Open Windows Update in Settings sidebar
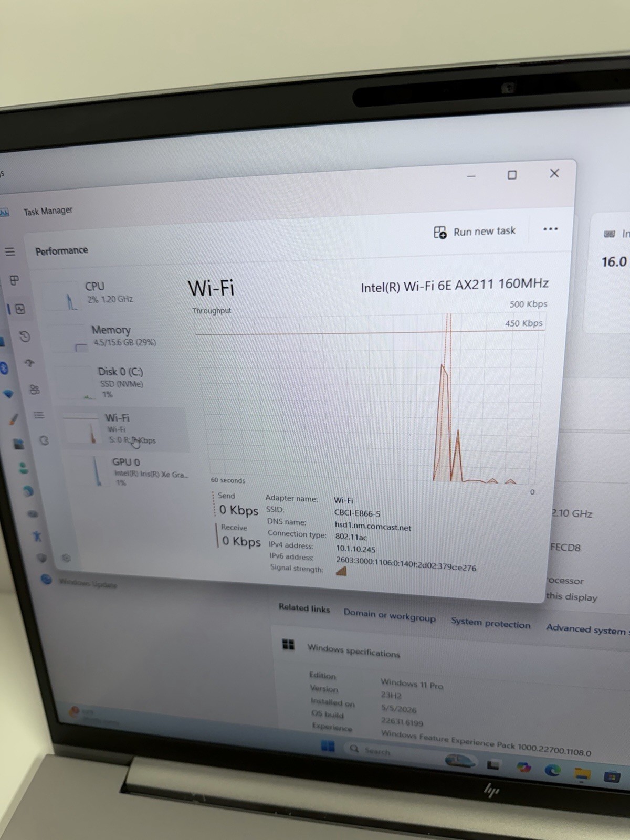Image resolution: width=630 pixels, height=840 pixels. [79, 582]
